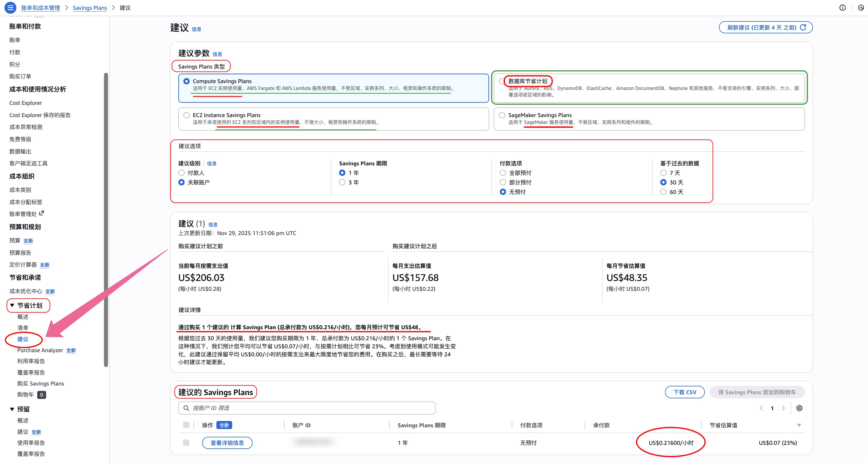Open Cost Explorer in sidebar
868x463 pixels.
(26, 103)
